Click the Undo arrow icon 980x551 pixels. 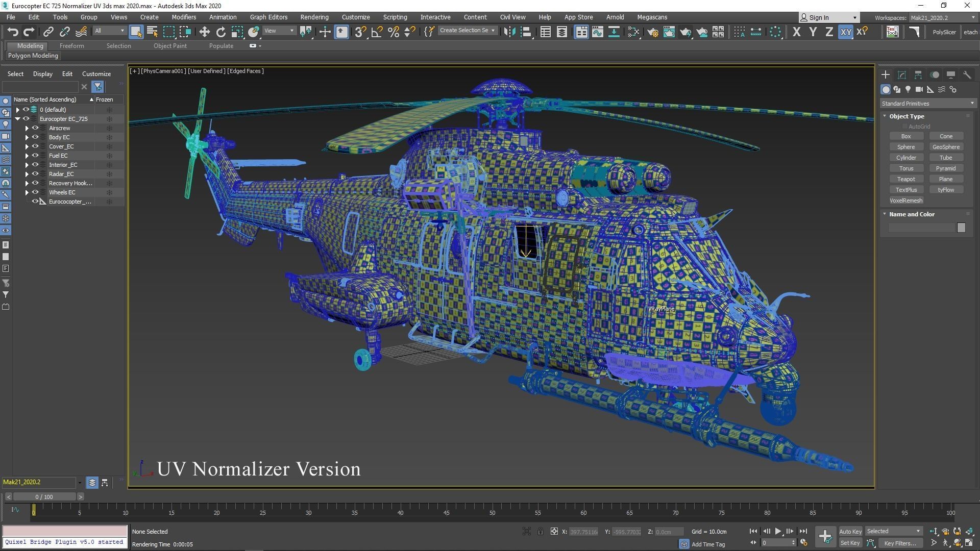point(12,32)
